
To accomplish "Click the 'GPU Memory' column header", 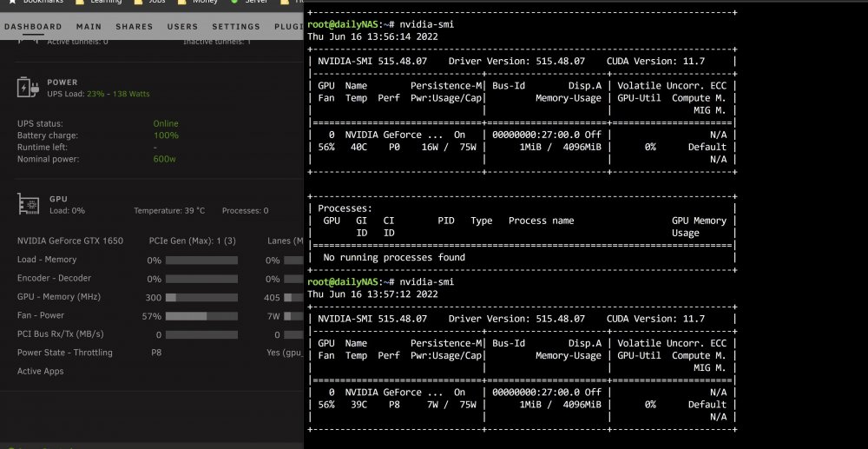I will click(x=699, y=221).
